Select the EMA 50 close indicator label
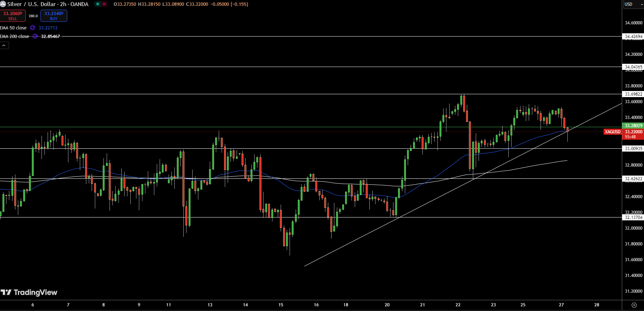644x311 pixels. [13, 28]
